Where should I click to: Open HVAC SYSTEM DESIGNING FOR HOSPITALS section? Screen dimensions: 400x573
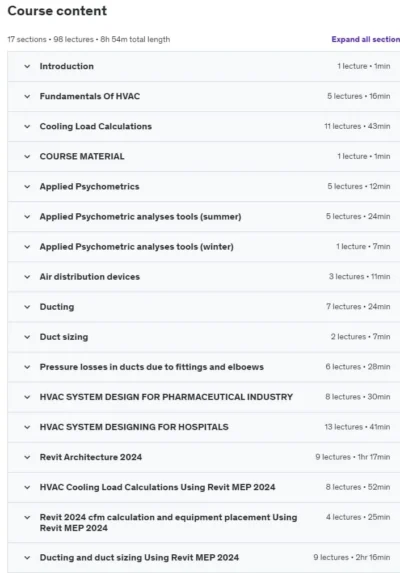coord(134,427)
